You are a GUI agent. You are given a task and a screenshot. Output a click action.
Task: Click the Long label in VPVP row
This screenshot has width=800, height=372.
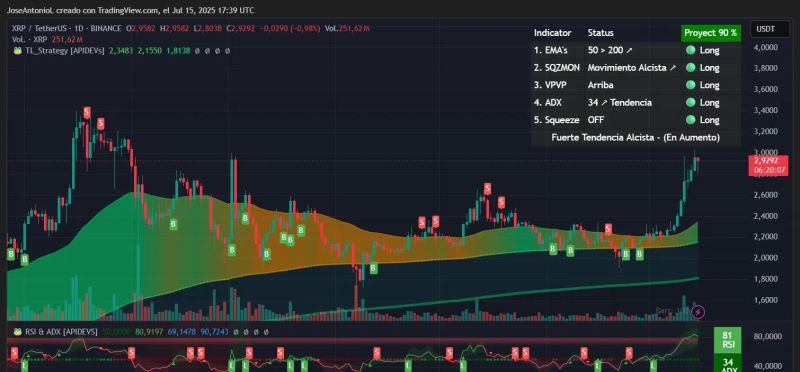click(709, 85)
